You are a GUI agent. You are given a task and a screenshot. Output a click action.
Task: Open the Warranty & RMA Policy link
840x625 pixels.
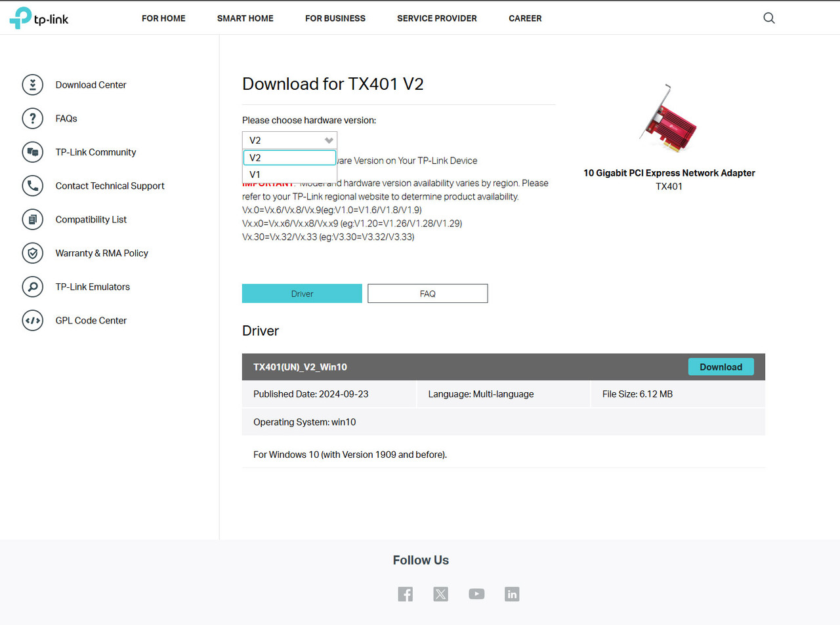pos(102,253)
